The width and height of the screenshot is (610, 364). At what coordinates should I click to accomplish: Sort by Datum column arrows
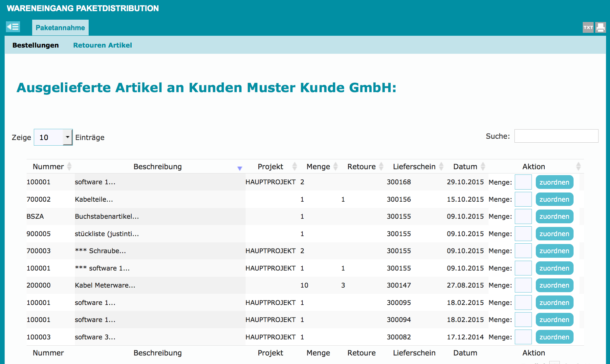pyautogui.click(x=483, y=167)
